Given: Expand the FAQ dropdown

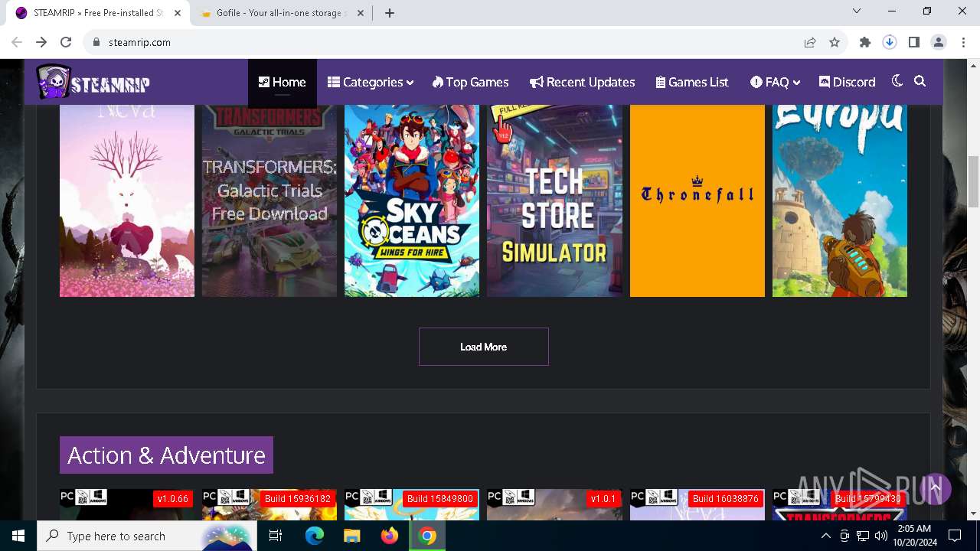Looking at the screenshot, I should coord(775,82).
